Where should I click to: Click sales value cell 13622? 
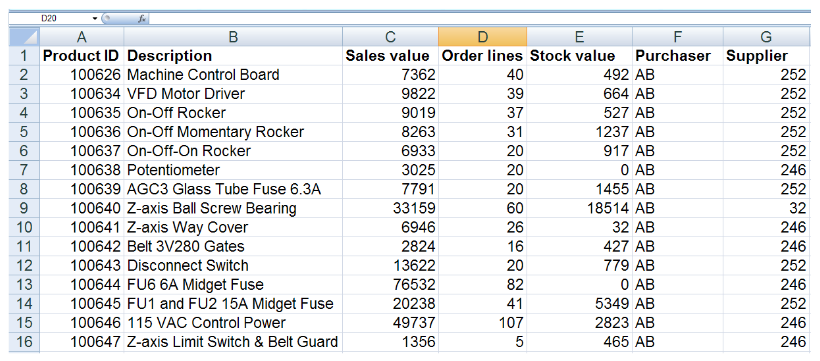tap(390, 266)
